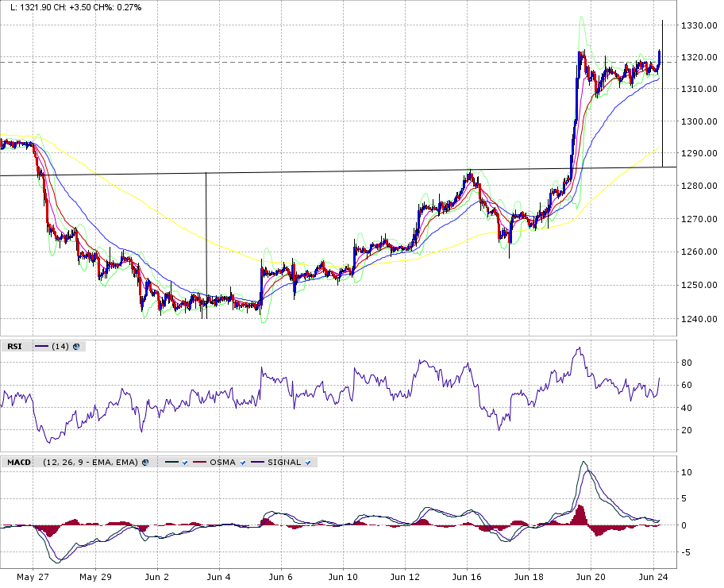This screenshot has width=724, height=588.
Task: Click MACD parameters (12, 26, 9 - EMA, EMA)
Action: click(90, 463)
